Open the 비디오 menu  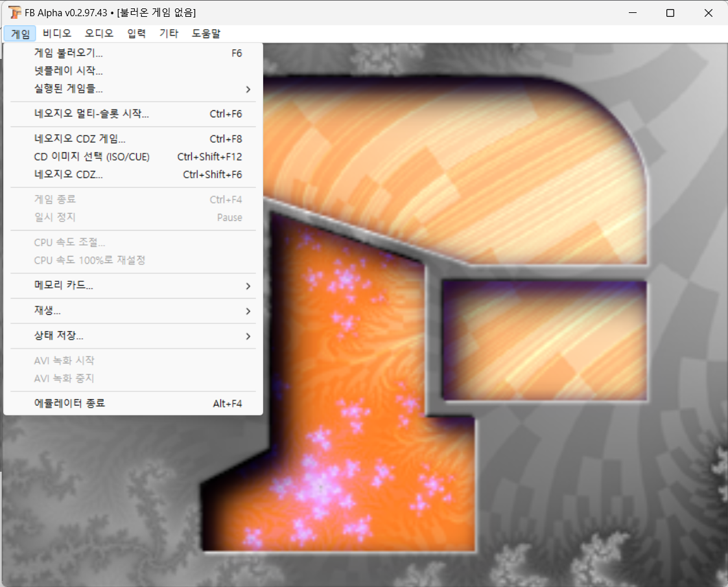pos(57,34)
